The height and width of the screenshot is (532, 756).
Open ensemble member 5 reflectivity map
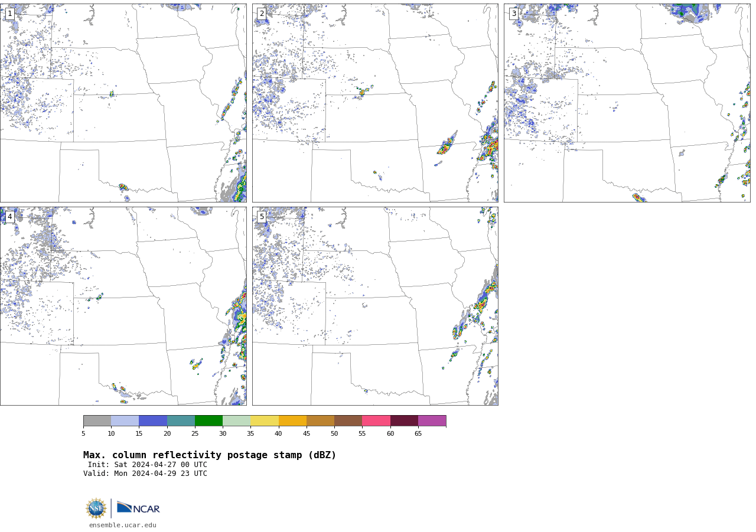click(x=375, y=306)
